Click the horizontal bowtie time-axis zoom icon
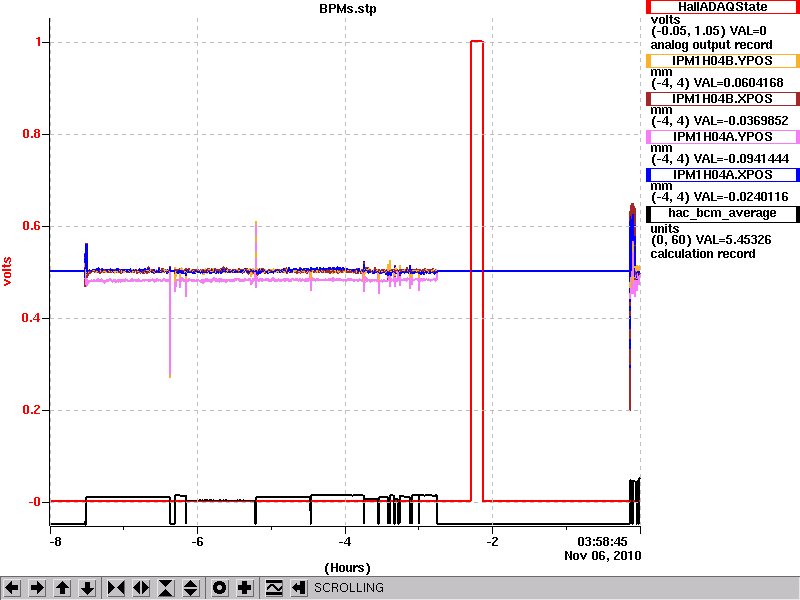Screen dimensions: 800x600 pos(116,588)
